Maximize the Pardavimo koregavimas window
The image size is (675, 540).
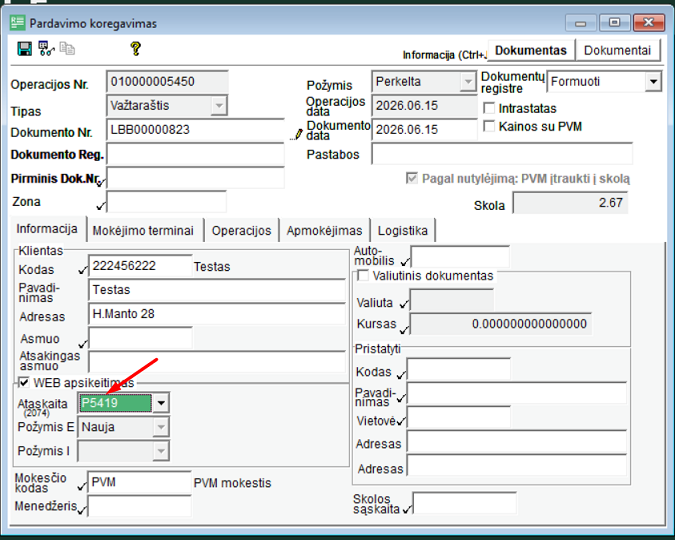pos(614,23)
